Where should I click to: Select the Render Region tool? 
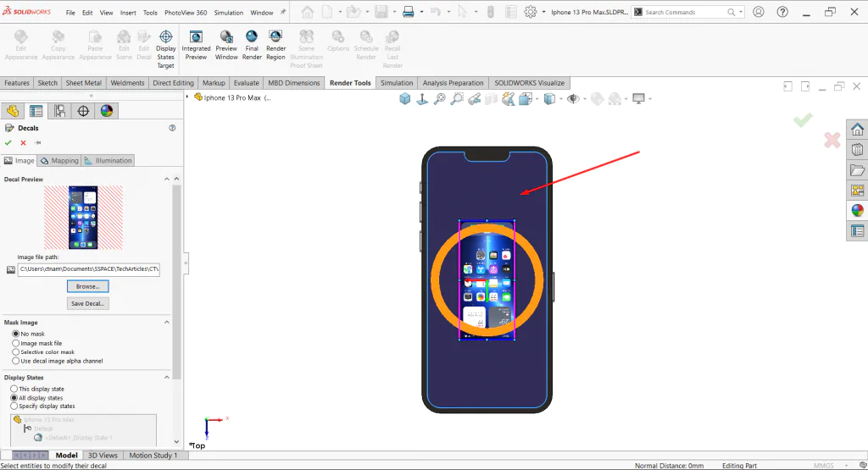[x=275, y=46]
